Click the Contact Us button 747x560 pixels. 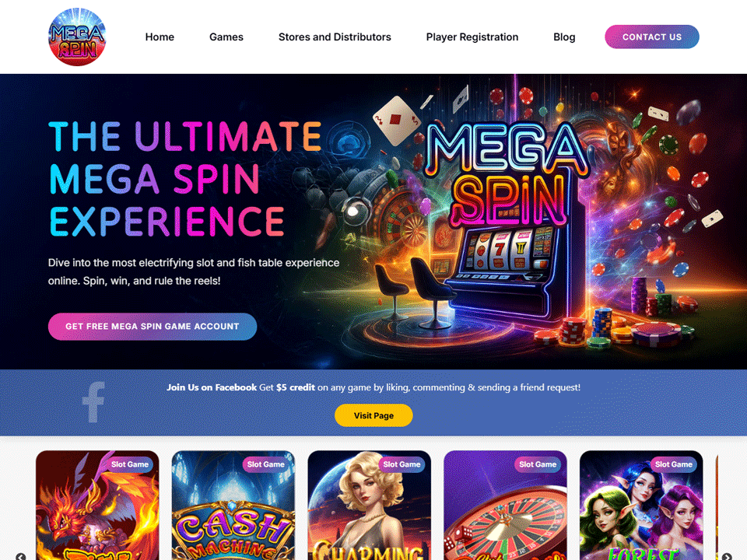(x=652, y=37)
